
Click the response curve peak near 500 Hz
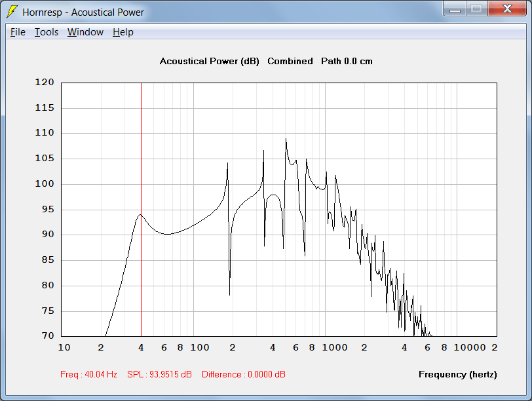click(x=286, y=139)
